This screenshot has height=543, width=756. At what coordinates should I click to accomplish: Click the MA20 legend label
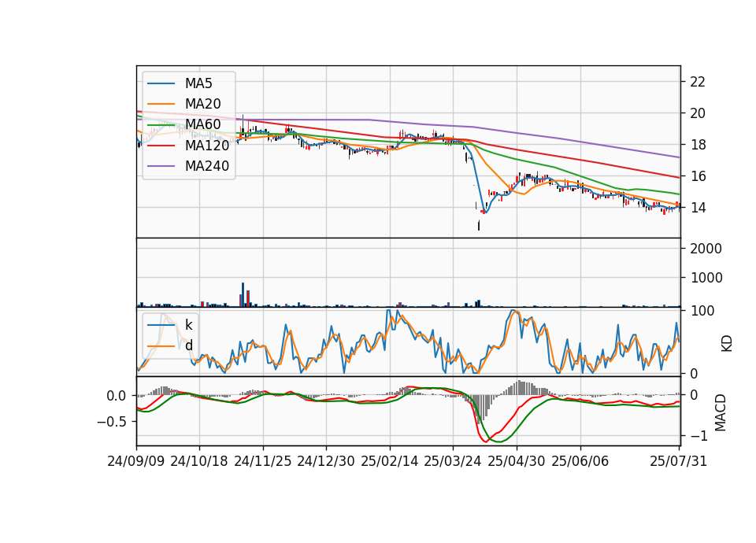point(202,104)
